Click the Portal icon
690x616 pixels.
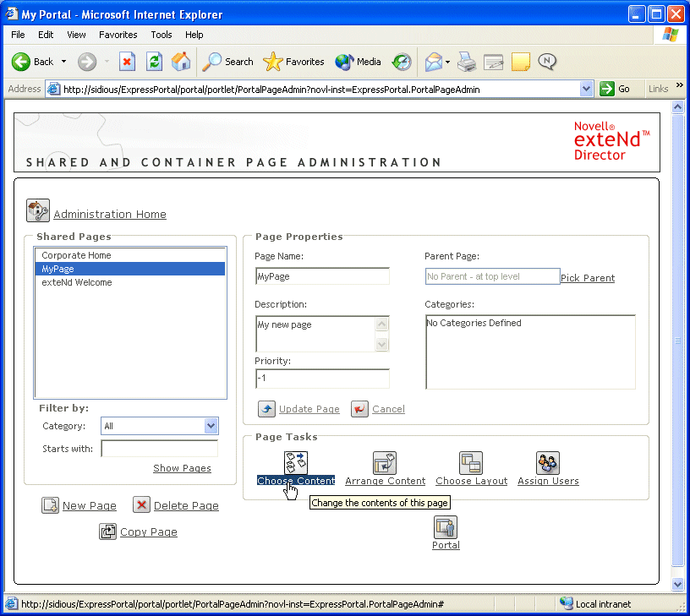(446, 527)
